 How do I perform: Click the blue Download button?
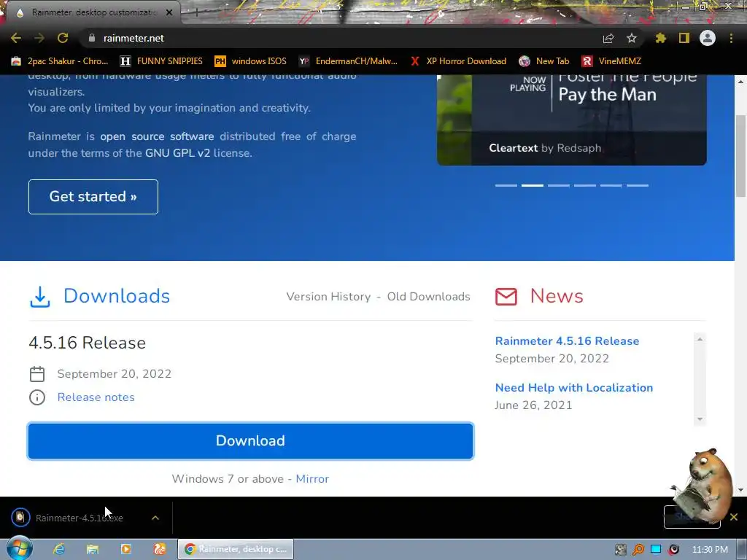[x=251, y=441]
